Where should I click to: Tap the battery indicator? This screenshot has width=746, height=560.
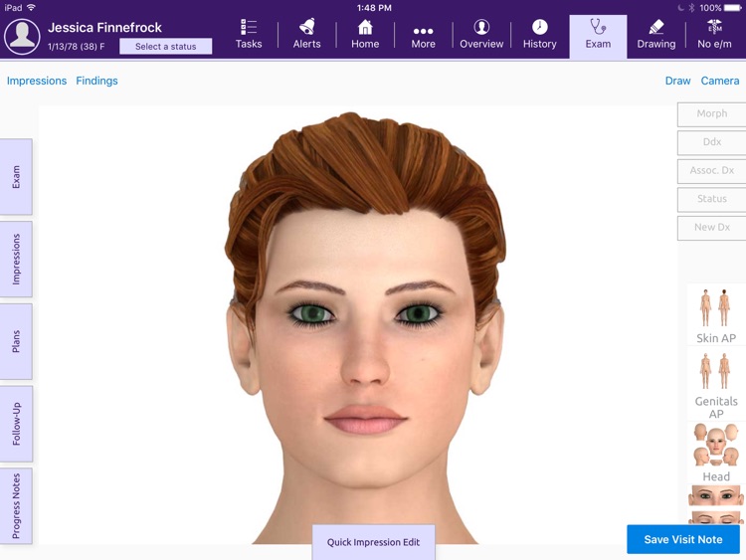[x=732, y=8]
